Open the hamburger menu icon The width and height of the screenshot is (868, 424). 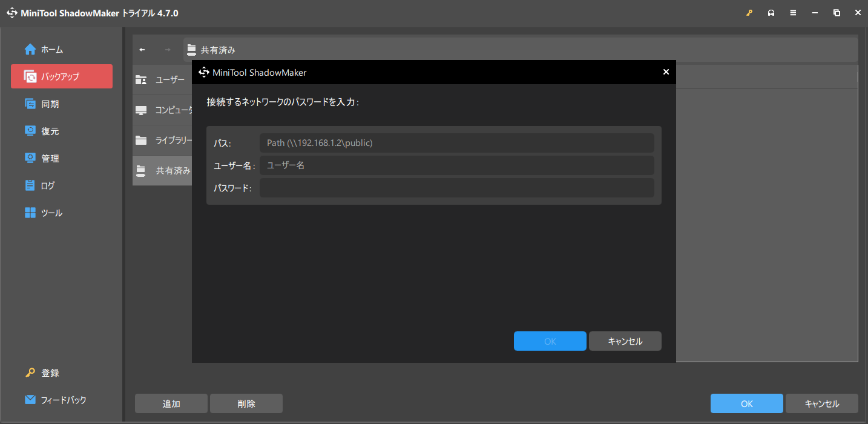pyautogui.click(x=793, y=13)
